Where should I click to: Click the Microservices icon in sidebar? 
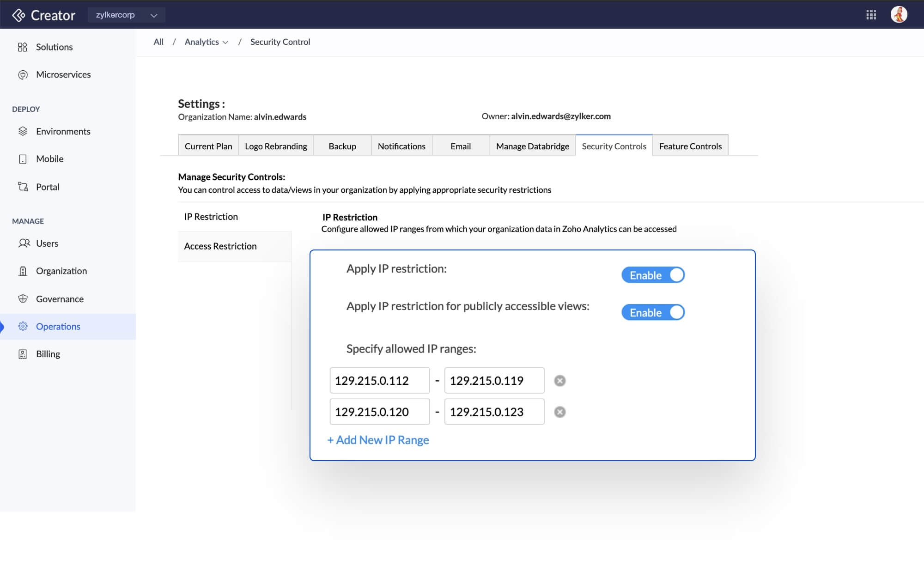pos(23,75)
